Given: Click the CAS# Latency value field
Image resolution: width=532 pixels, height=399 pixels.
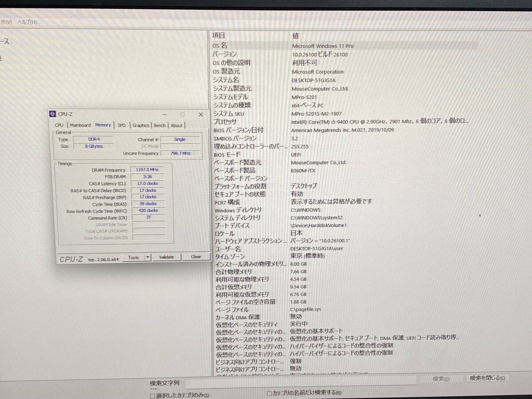Looking at the screenshot, I should coord(148,183).
